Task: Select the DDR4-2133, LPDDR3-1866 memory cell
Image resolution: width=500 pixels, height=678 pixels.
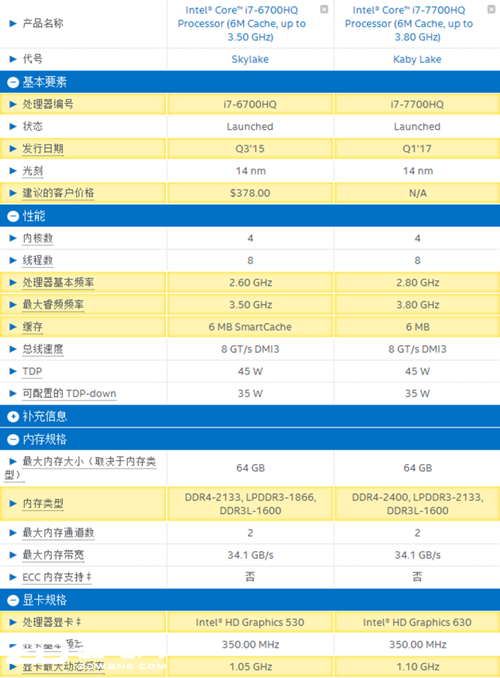Action: (250, 504)
